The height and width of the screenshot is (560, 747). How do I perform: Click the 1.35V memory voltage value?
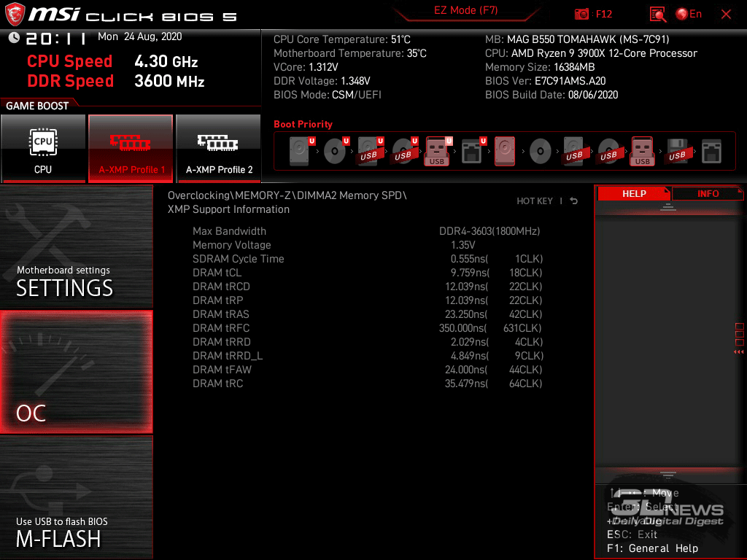click(463, 245)
